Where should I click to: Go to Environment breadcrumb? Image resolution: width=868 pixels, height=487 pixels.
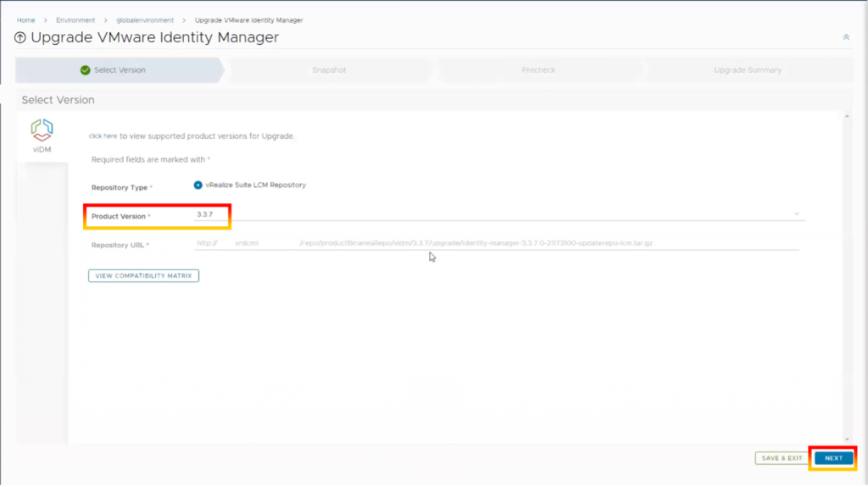point(75,20)
